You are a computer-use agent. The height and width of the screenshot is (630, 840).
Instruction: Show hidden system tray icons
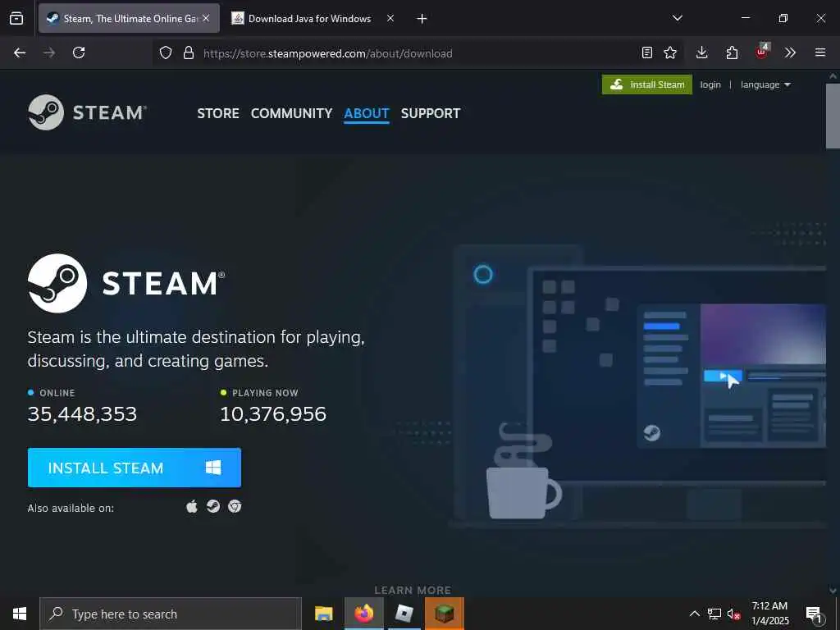694,614
